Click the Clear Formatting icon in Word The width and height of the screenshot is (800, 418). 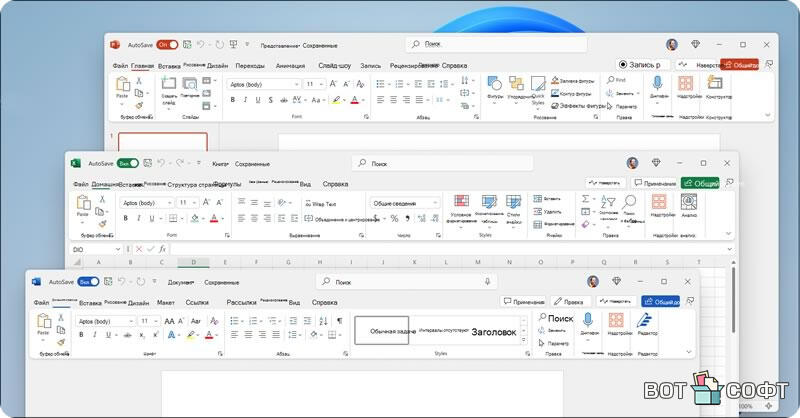click(214, 321)
